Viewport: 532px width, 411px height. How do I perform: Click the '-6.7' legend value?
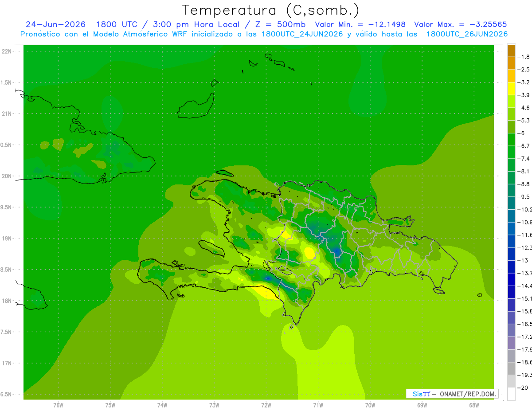coord(524,146)
